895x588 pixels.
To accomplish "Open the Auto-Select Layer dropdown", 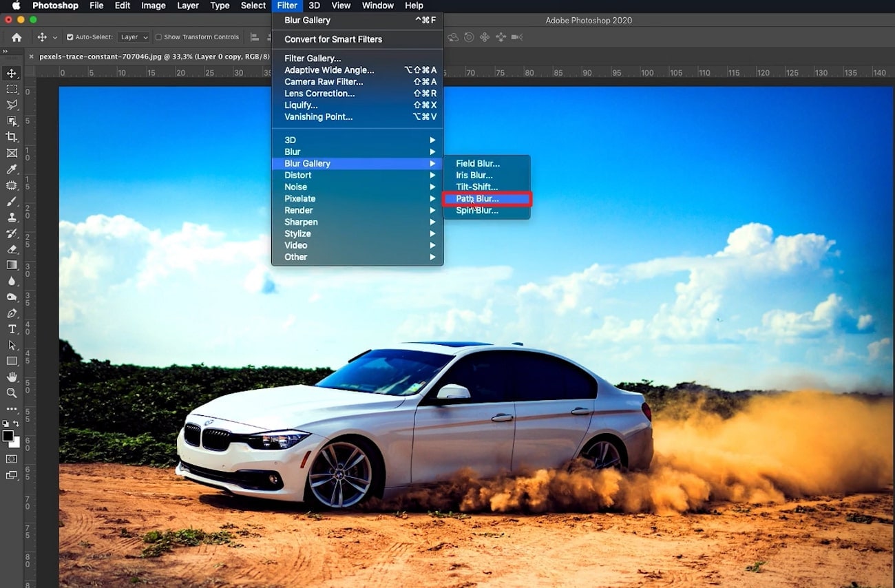I will point(134,37).
